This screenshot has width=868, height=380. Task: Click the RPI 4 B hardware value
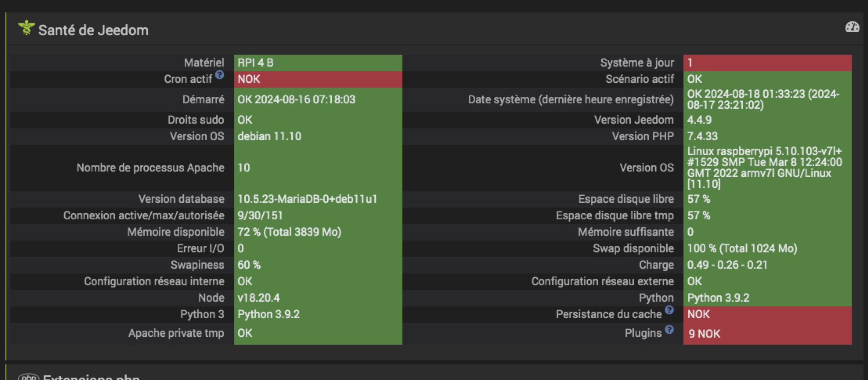(256, 63)
